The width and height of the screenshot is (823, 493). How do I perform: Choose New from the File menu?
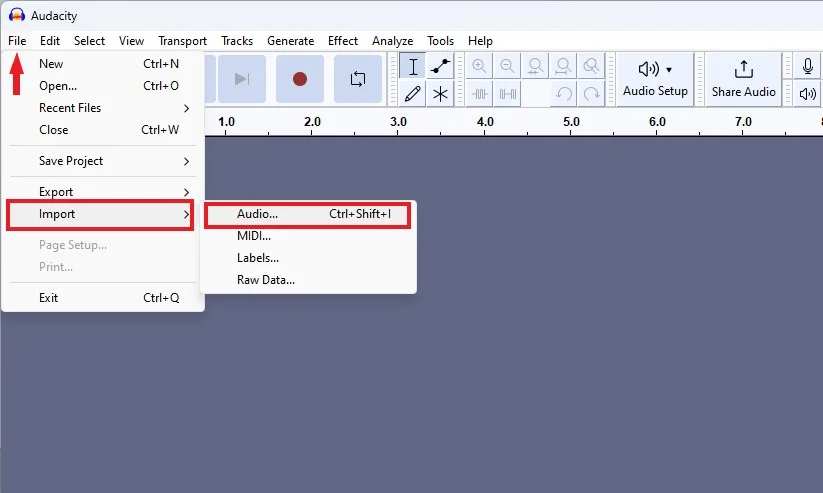(103, 64)
